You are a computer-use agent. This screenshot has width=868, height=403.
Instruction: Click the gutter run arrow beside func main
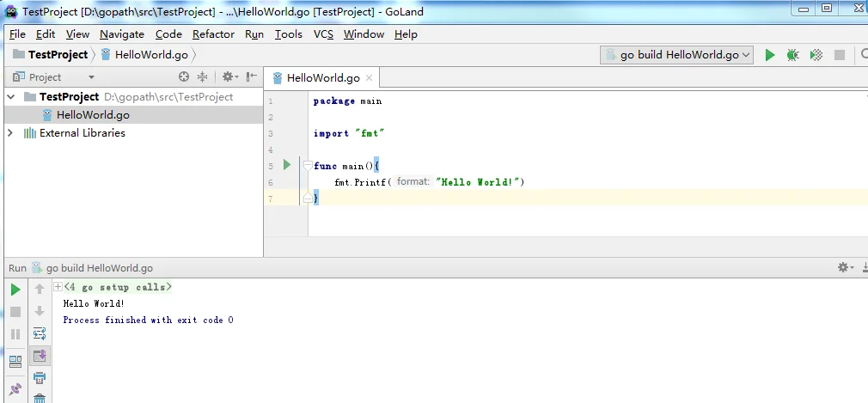point(287,165)
